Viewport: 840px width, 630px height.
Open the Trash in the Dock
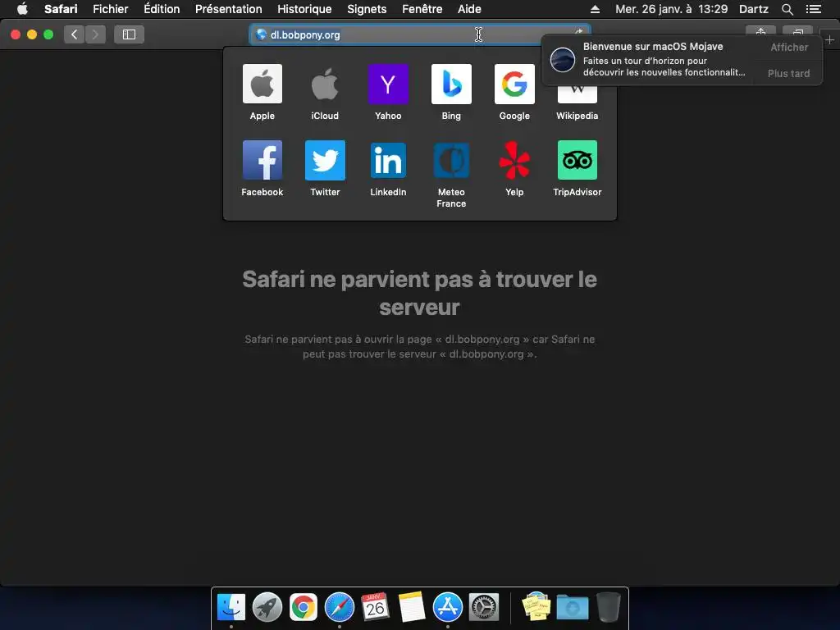(608, 607)
